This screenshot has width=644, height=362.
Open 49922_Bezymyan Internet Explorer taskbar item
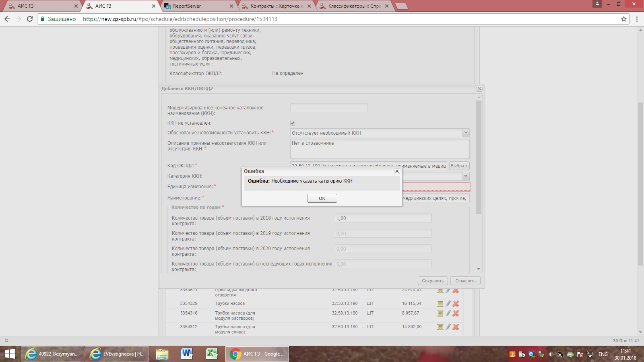coord(52,354)
